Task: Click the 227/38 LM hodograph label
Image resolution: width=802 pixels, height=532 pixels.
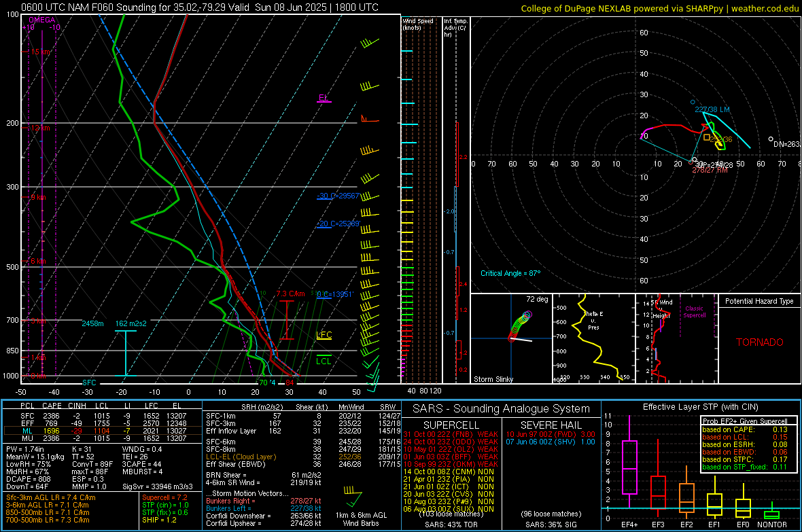Action: pyautogui.click(x=712, y=109)
